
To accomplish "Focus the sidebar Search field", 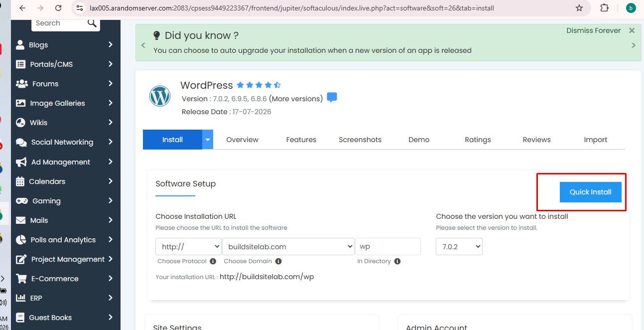I will click(60, 23).
